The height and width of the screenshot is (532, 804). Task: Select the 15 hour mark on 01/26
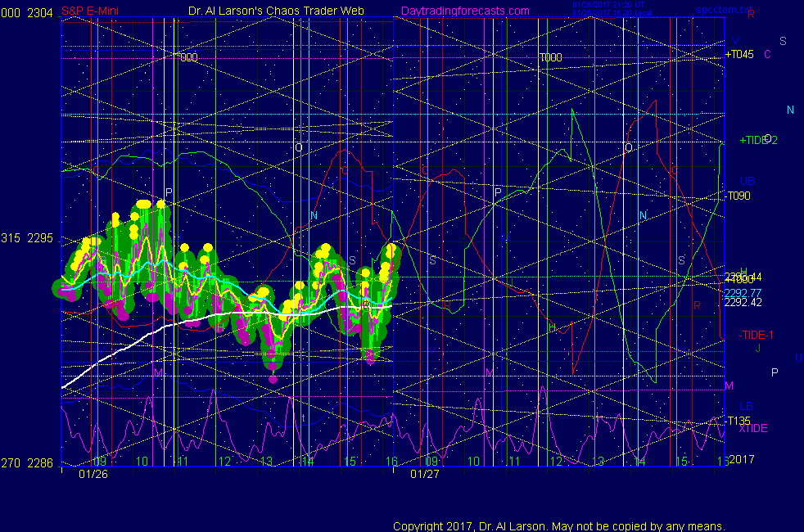tap(350, 462)
